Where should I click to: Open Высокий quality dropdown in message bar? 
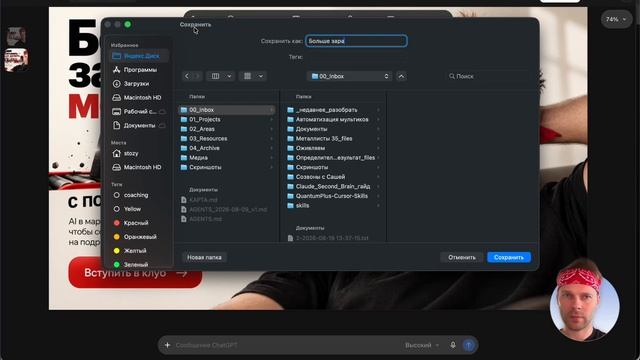(422, 345)
